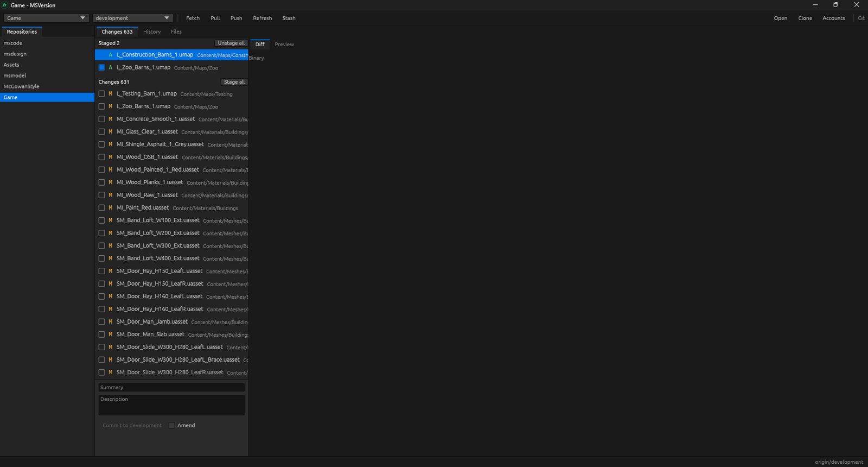Click the Fetch button
This screenshot has width=868, height=467.
pyautogui.click(x=193, y=18)
